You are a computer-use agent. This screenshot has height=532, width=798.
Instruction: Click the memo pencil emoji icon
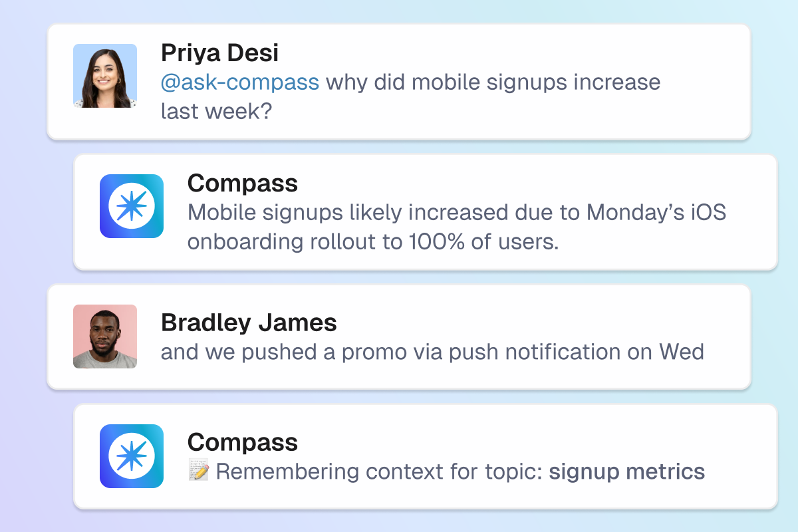coord(199,471)
